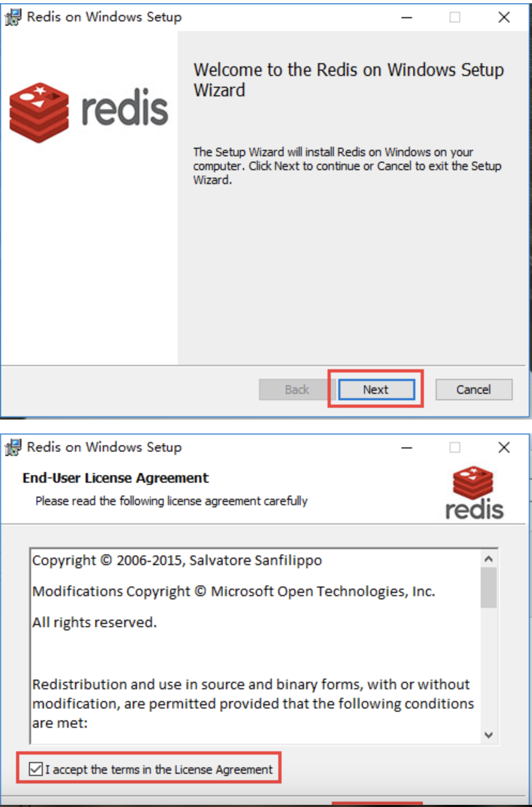The image size is (532, 807).
Task: Click installer icon in license window title bar
Action: click(x=13, y=447)
